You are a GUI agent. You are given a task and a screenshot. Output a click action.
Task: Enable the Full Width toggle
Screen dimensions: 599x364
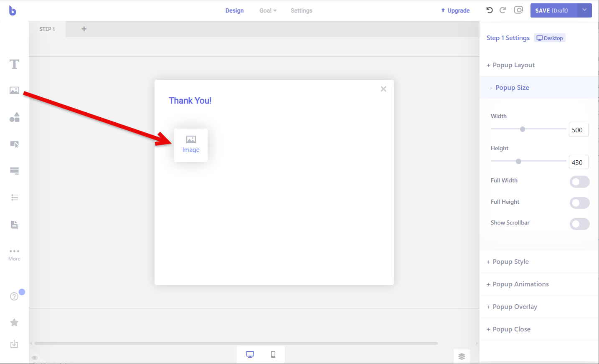click(x=580, y=182)
